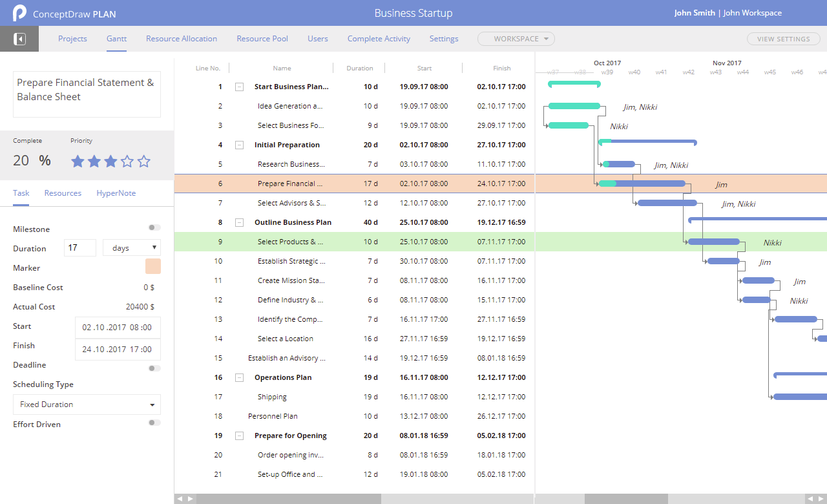
Task: Click the VIEW SETTINGS button
Action: tap(783, 39)
